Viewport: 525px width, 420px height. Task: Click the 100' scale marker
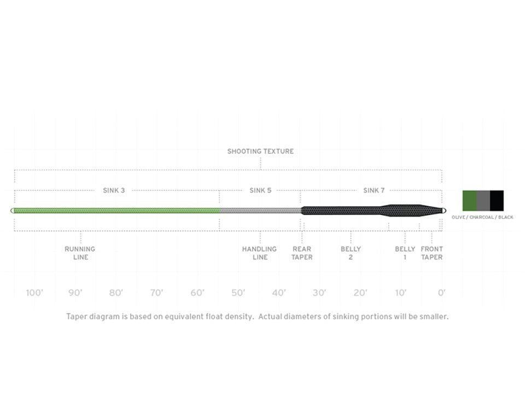[34, 293]
